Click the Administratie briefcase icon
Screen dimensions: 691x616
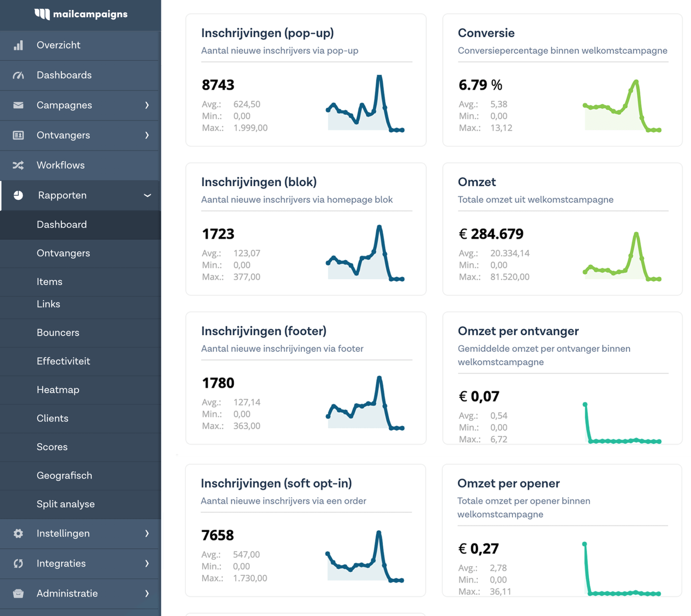[18, 594]
